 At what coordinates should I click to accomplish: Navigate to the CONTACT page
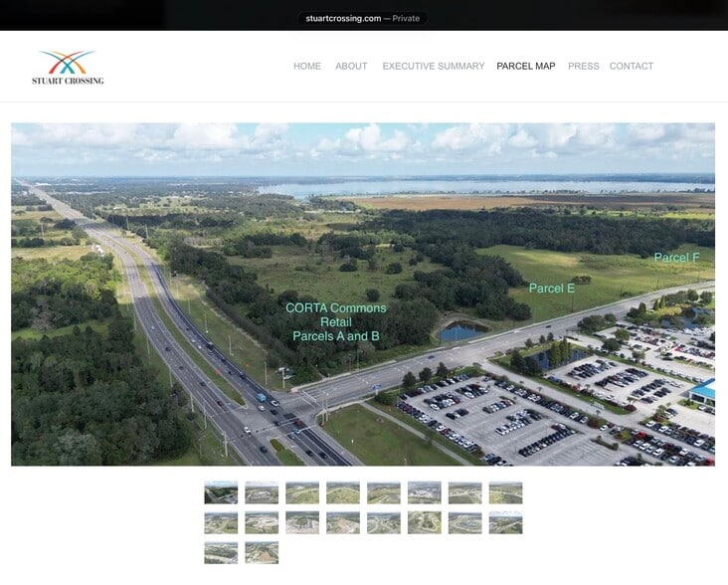[632, 67]
